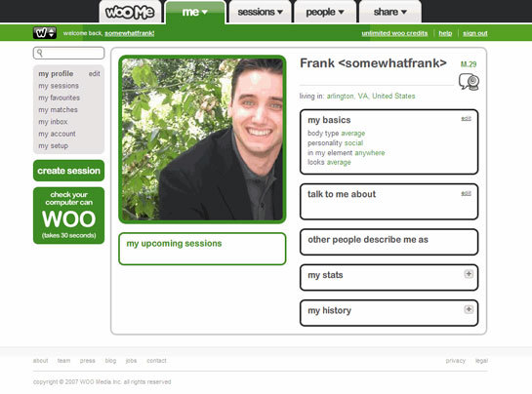Image resolution: width=532 pixels, height=394 pixels.
Task: Click the WooMe logo tab
Action: point(130,12)
